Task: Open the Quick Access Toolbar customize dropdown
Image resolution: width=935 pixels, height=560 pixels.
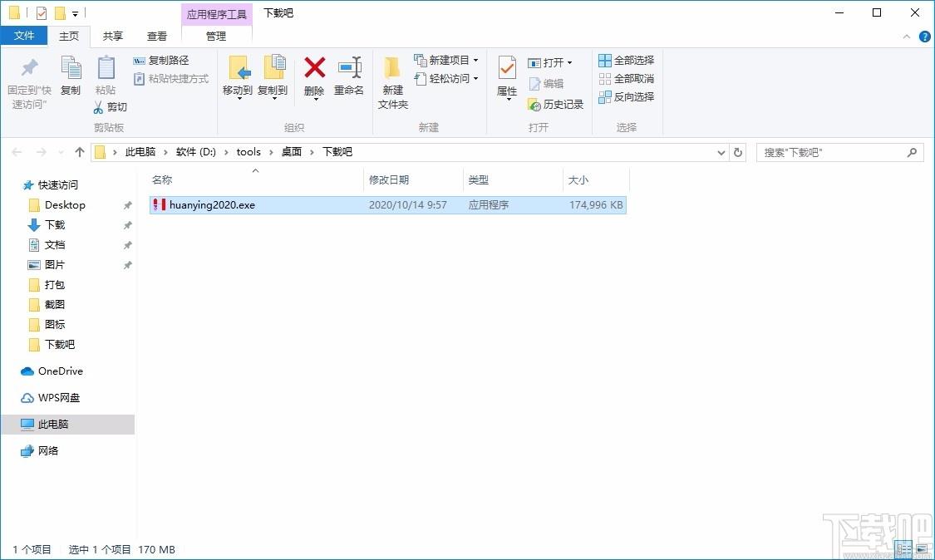Action: [x=75, y=13]
